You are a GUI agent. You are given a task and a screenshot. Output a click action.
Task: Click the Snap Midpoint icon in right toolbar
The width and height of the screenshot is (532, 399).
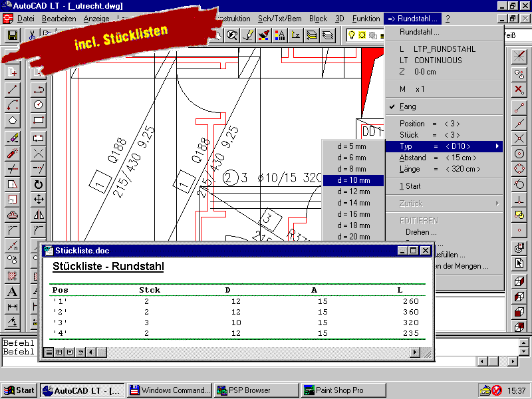pos(519,123)
